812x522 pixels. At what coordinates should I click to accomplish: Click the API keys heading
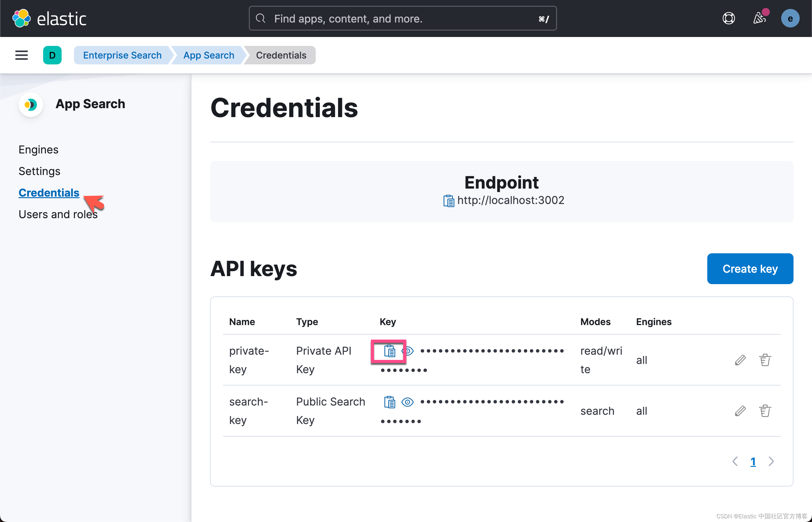point(254,268)
